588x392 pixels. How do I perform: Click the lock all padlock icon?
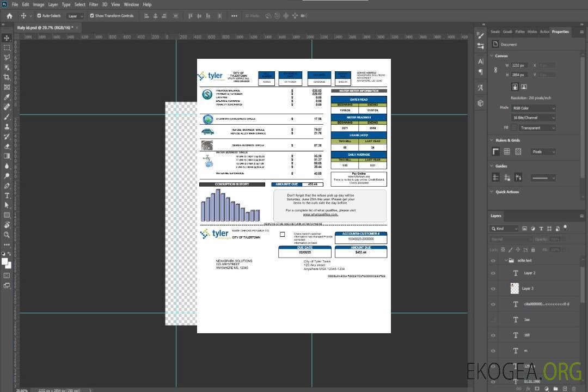coord(533,249)
